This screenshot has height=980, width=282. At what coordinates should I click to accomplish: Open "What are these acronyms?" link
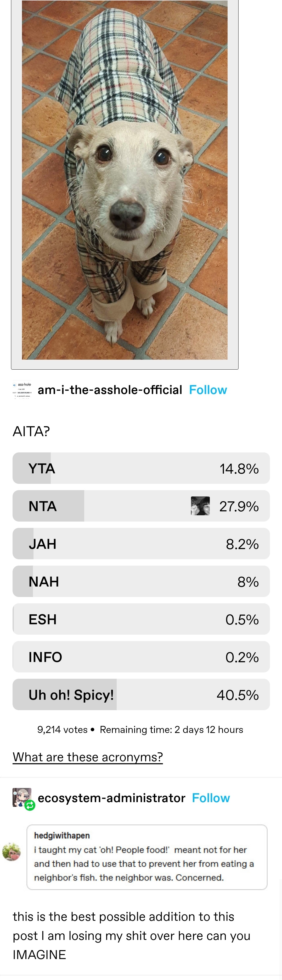pos(88,757)
